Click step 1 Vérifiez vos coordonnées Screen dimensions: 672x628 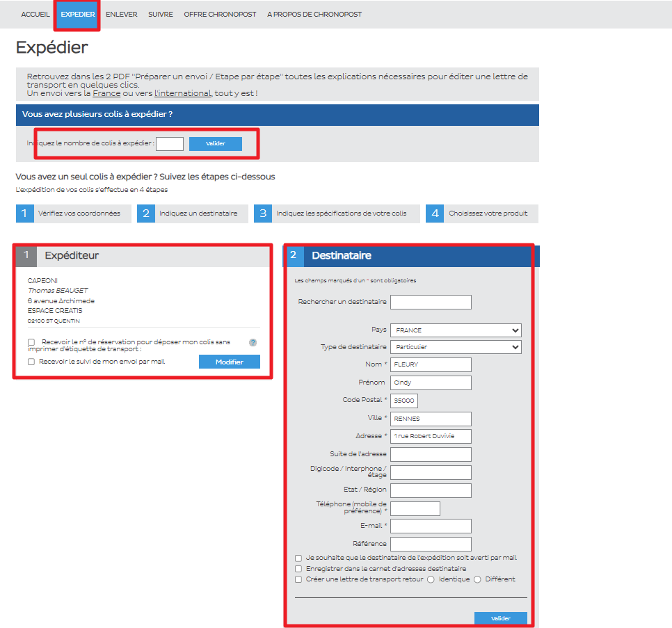pyautogui.click(x=74, y=214)
